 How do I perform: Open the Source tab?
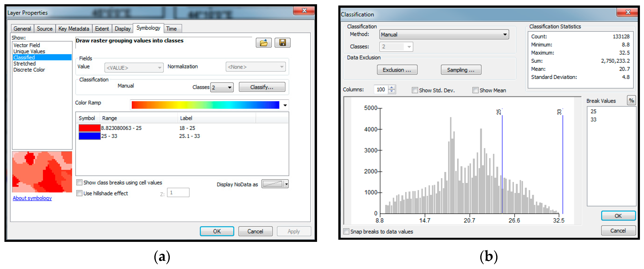click(45, 29)
